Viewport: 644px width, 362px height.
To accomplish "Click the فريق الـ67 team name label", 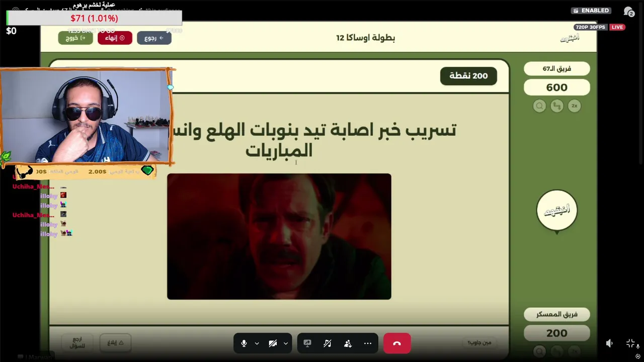I will click(x=557, y=68).
